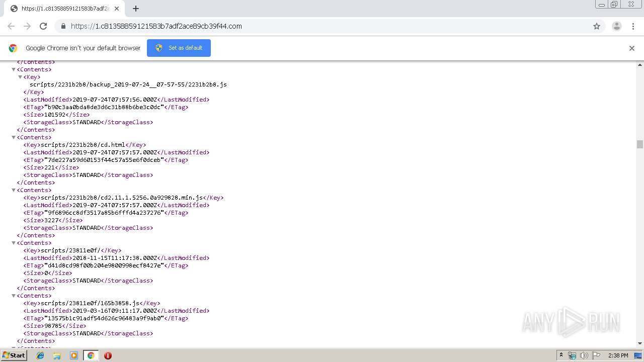The width and height of the screenshot is (644, 362).
Task: Collapse Contents node for 165b3858.js
Action: (14, 296)
